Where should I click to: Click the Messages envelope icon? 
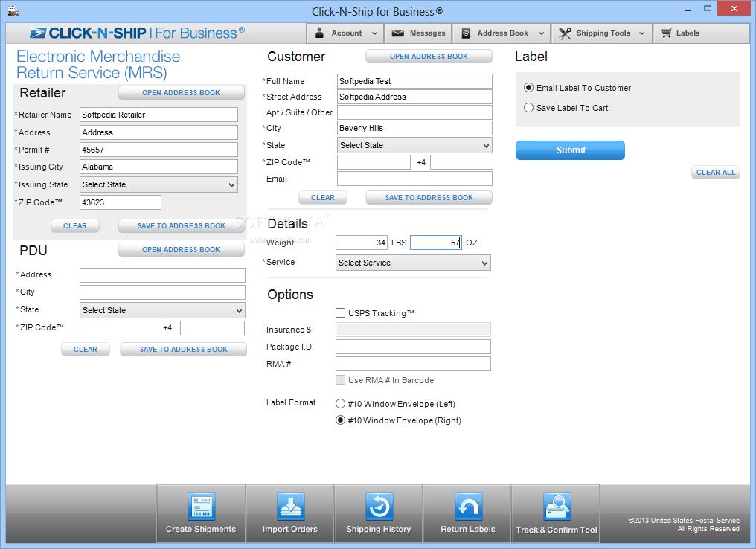(x=398, y=33)
